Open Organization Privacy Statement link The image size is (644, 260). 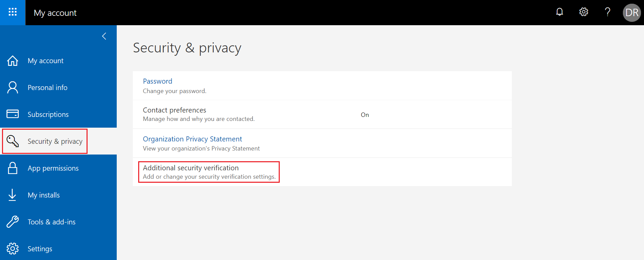[192, 139]
